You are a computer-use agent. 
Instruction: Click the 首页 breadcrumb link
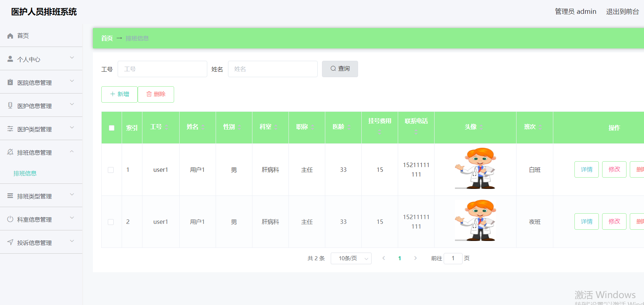pos(107,38)
